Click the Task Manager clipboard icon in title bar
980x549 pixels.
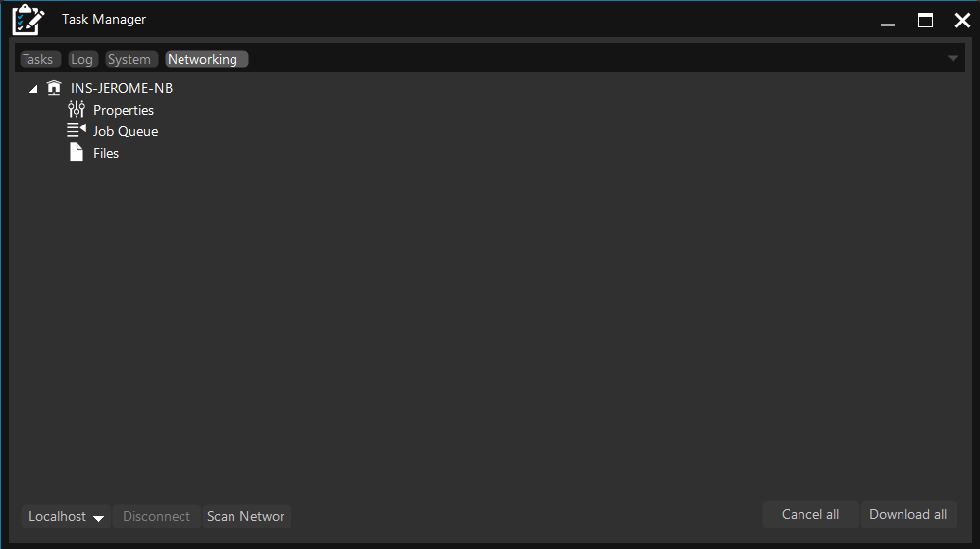pyautogui.click(x=27, y=21)
